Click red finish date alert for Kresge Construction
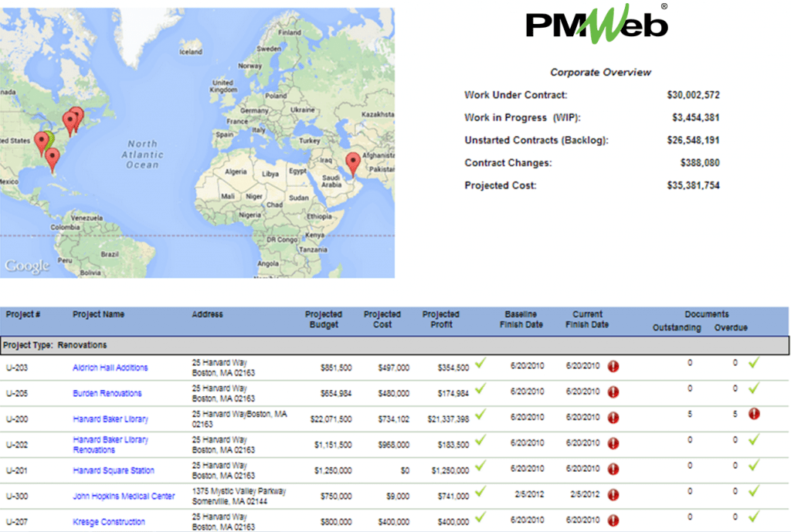Image resolution: width=791 pixels, height=532 pixels. click(x=613, y=521)
